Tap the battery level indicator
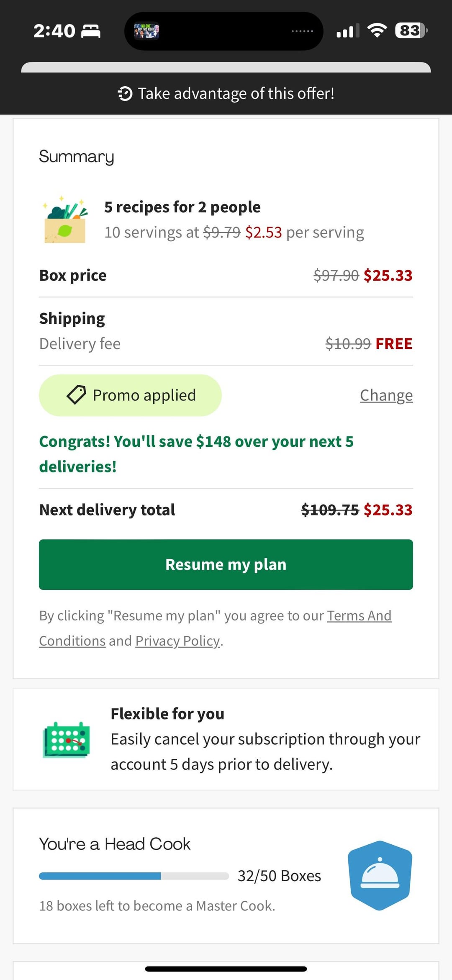 pyautogui.click(x=411, y=31)
